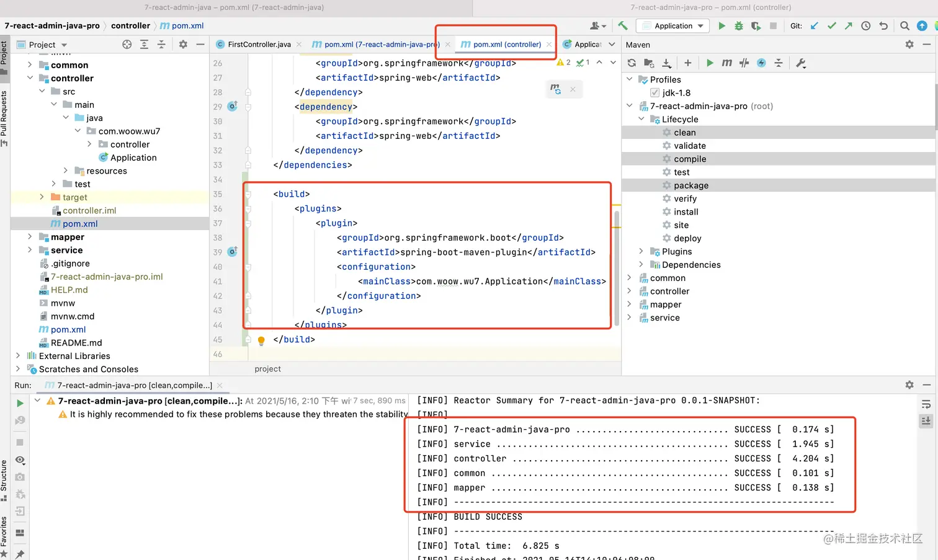Click the editor vertical scrollbar
Image resolution: width=938 pixels, height=560 pixels.
(617, 267)
